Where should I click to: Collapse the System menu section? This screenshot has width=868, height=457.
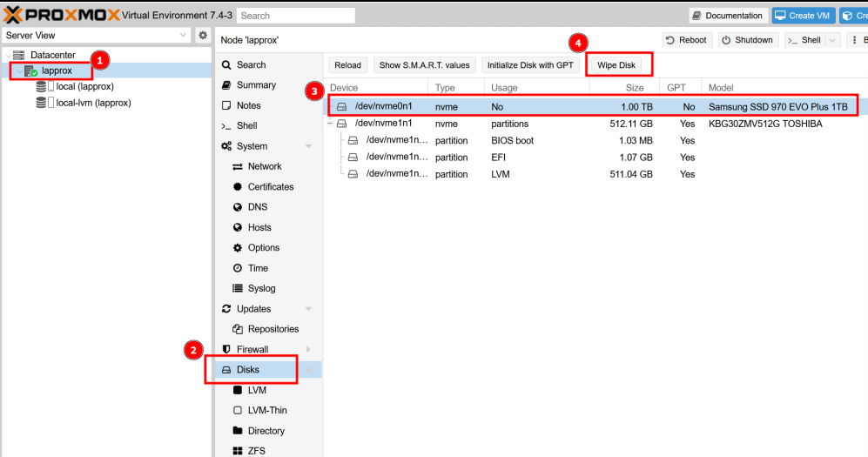point(308,146)
